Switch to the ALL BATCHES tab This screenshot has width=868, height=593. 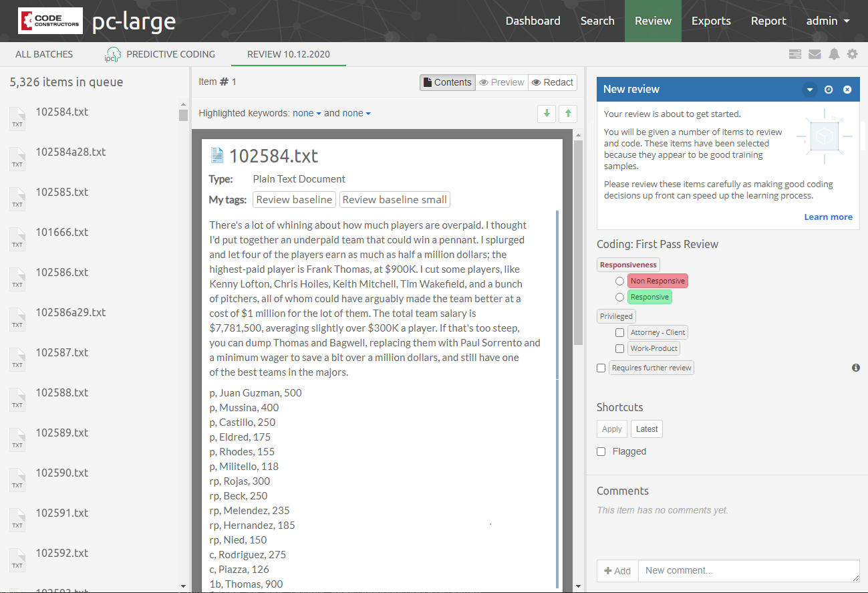tap(44, 54)
